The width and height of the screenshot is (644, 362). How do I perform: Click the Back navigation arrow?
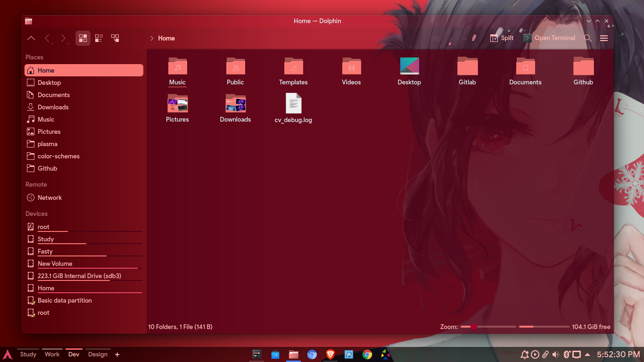pyautogui.click(x=47, y=38)
